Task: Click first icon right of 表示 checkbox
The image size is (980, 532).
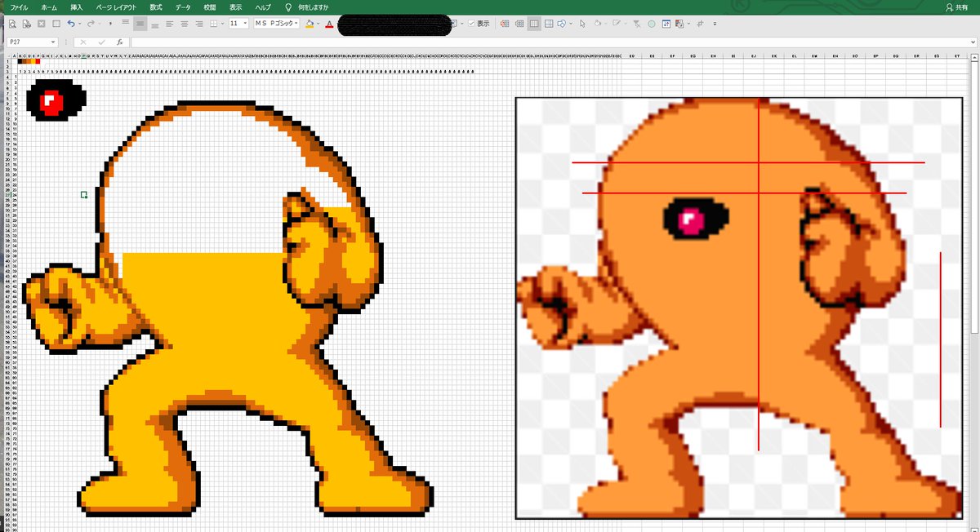Action: tap(504, 24)
